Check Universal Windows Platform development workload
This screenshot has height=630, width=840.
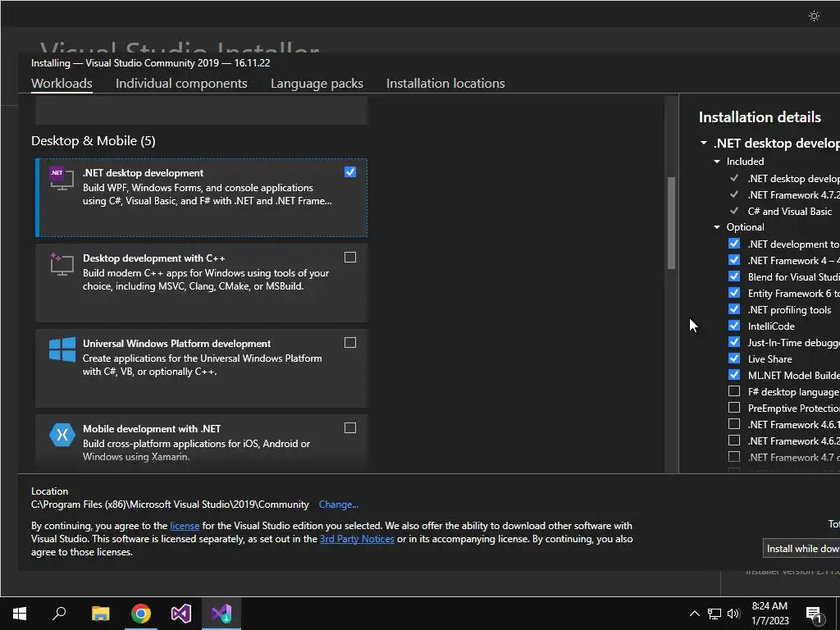tap(349, 342)
